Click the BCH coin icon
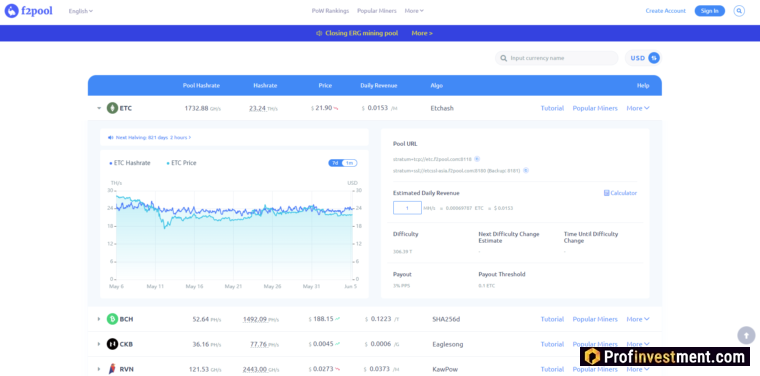760x376 pixels. 112,319
